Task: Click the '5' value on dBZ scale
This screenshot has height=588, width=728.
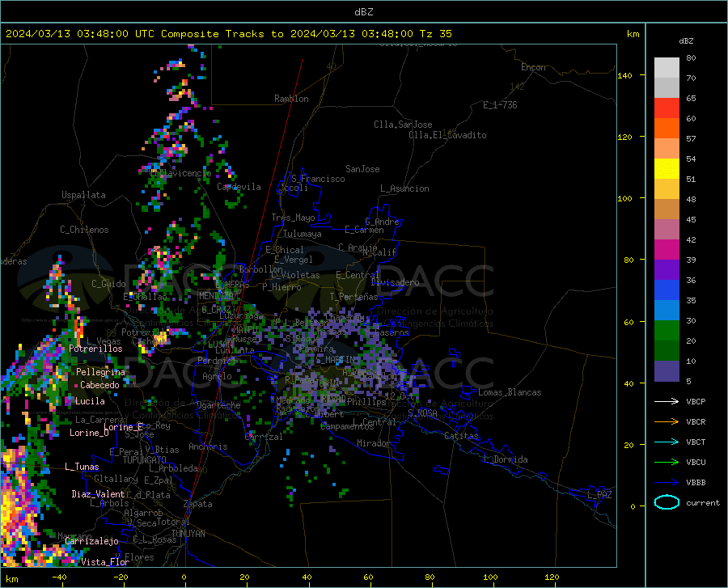Action: pyautogui.click(x=688, y=382)
